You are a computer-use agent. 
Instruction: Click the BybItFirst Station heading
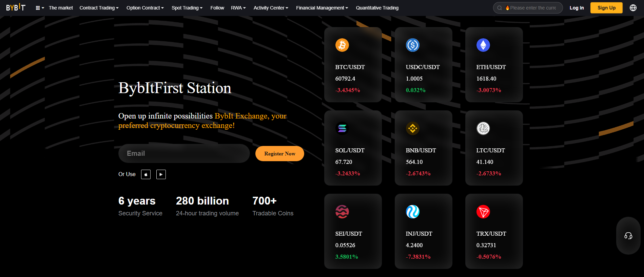pyautogui.click(x=175, y=88)
